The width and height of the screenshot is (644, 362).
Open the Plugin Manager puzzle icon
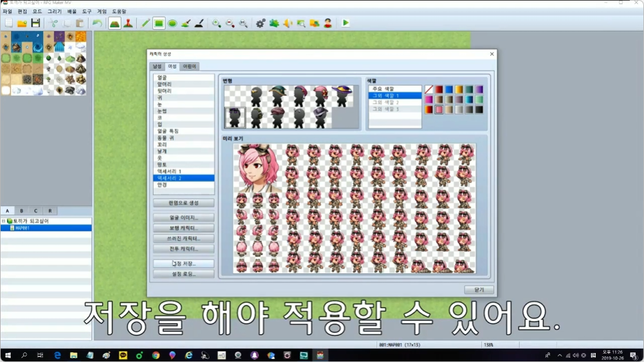coord(274,23)
